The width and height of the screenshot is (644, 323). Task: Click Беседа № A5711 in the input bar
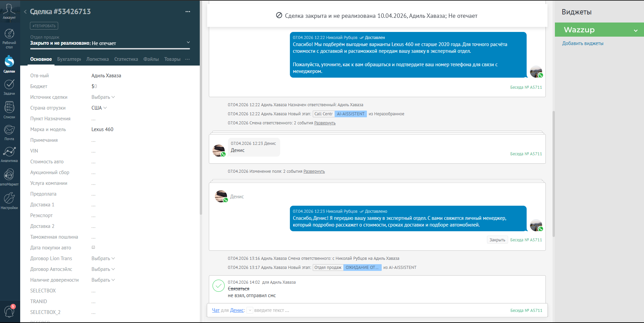(526, 311)
